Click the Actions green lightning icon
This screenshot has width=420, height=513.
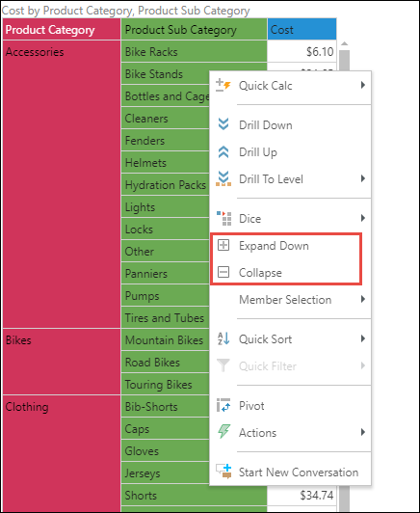tap(223, 432)
